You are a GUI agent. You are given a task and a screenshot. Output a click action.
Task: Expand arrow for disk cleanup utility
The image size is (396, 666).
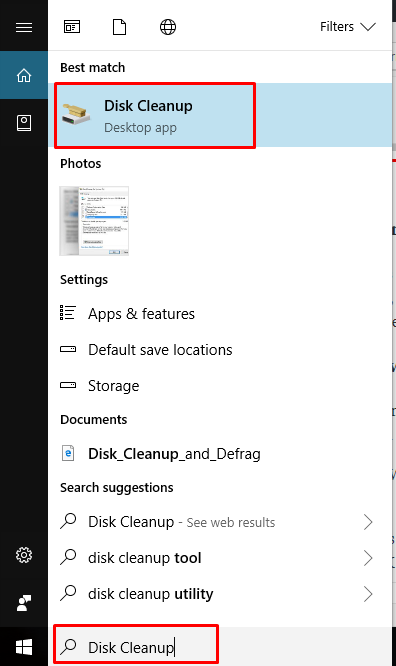tap(368, 594)
